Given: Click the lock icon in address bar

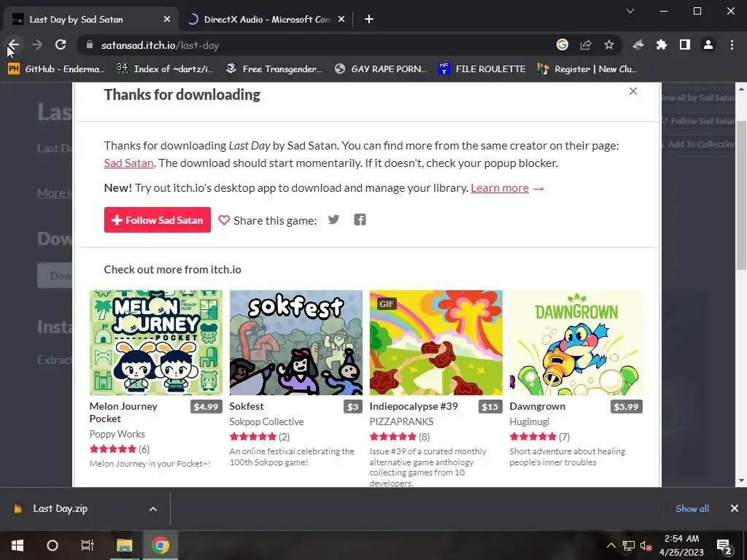Looking at the screenshot, I should click(x=90, y=45).
